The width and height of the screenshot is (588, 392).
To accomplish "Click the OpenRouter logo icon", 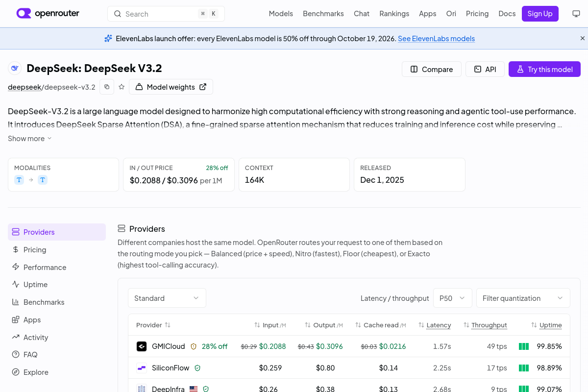I will tap(24, 13).
